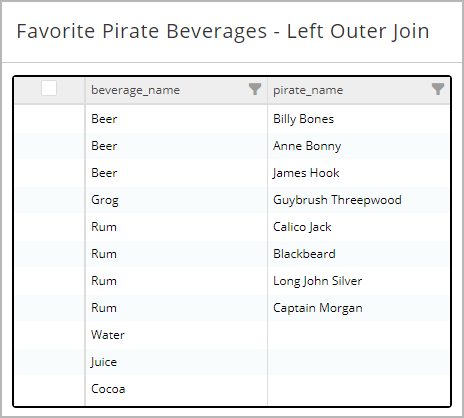Viewport: 464px width, 418px height.
Task: Click the title Favorite Pirate Beverages
Action: click(x=142, y=31)
